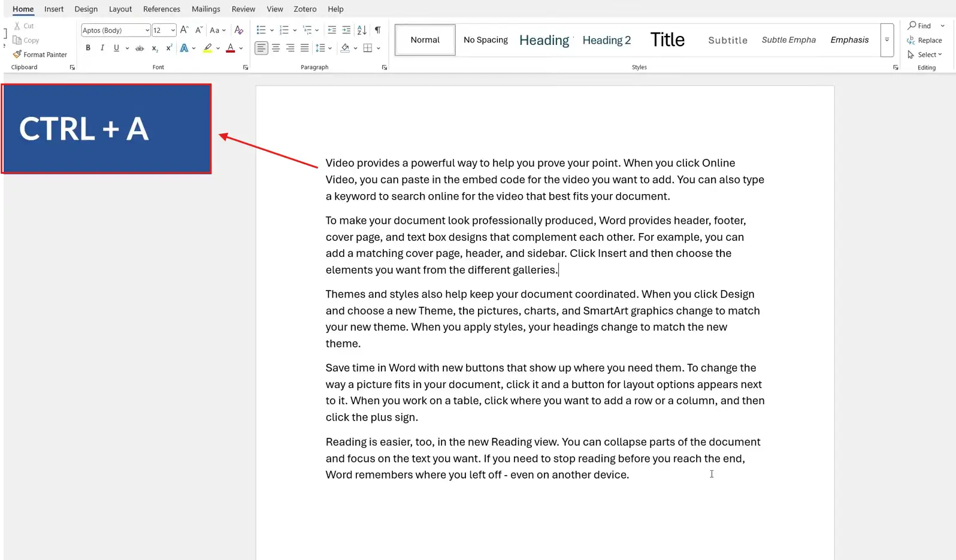Open the Layout tab
This screenshot has height=560, width=956.
coord(120,9)
